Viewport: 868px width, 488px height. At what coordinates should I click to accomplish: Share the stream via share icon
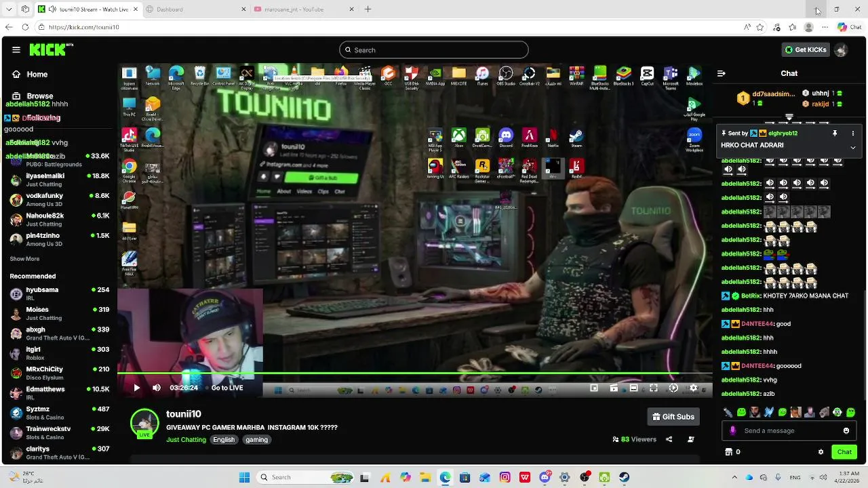[669, 439]
